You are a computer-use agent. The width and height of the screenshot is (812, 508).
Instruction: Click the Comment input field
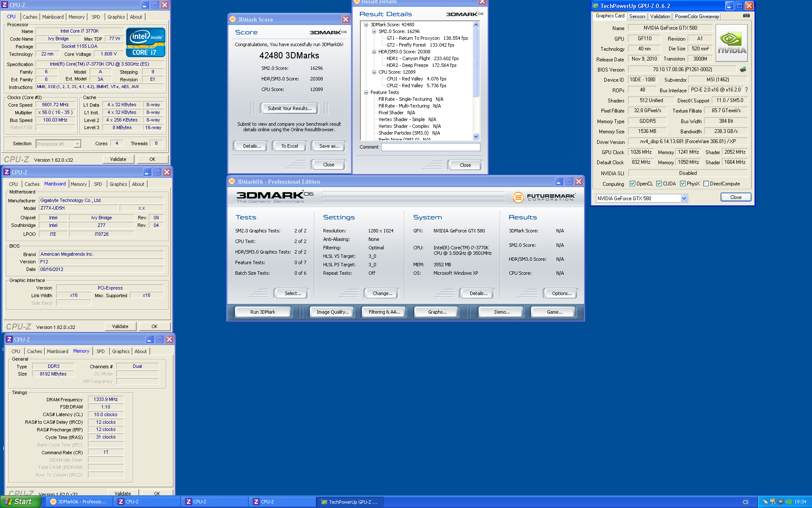431,147
